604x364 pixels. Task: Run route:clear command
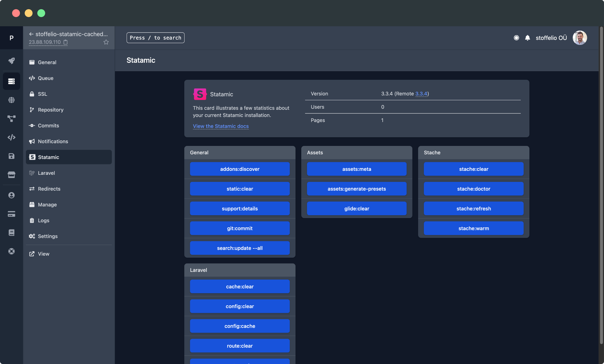(x=240, y=346)
